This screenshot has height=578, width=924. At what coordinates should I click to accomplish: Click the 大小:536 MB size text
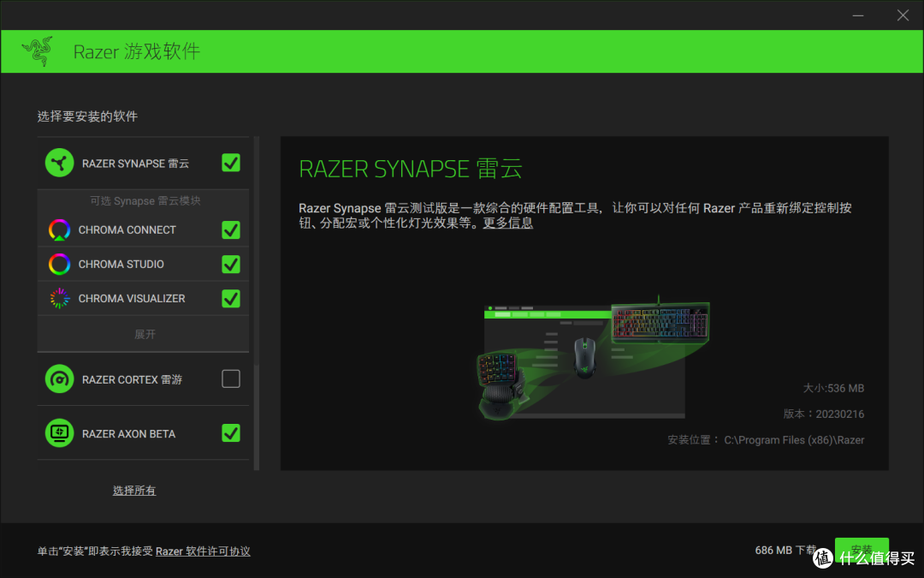tap(833, 388)
